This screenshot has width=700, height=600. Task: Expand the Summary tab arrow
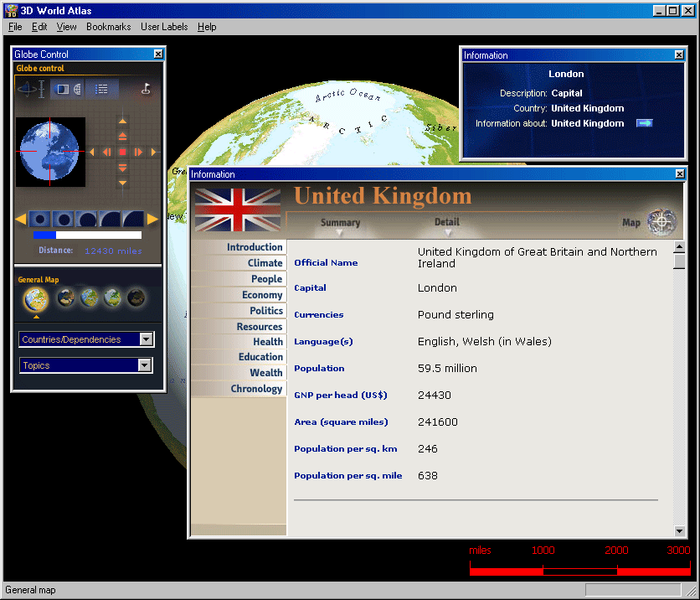click(x=340, y=232)
